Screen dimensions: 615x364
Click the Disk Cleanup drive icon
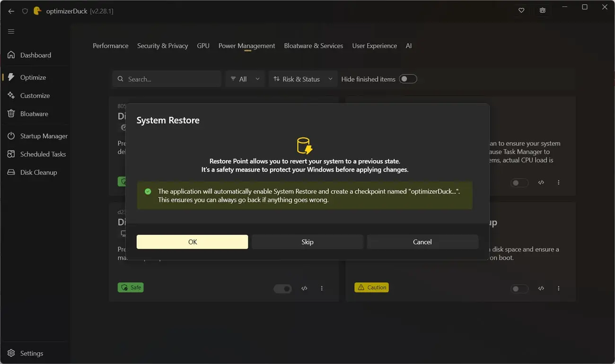pyautogui.click(x=11, y=172)
